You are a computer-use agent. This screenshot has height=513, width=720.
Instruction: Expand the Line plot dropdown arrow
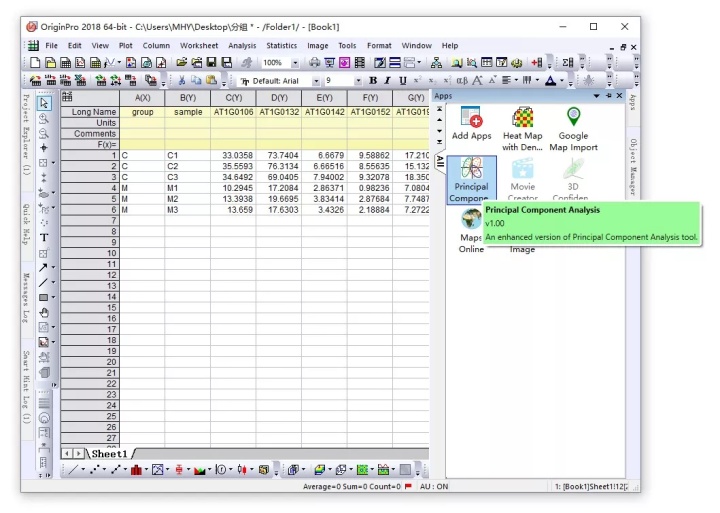pos(83,469)
